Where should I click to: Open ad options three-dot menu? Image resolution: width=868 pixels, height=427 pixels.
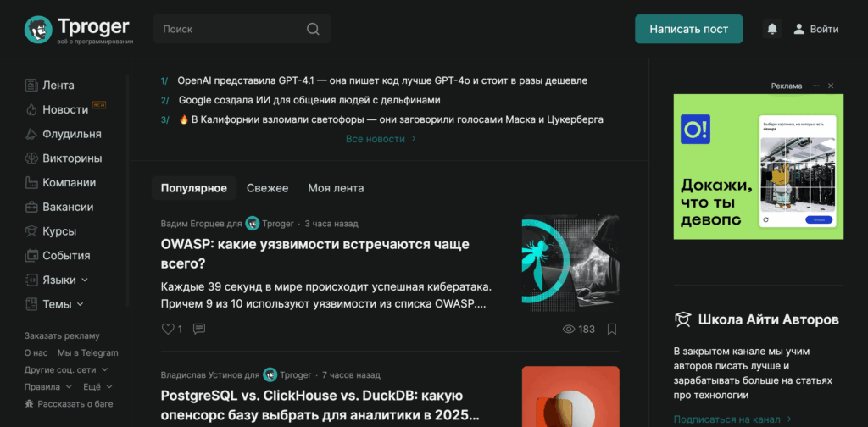point(815,86)
